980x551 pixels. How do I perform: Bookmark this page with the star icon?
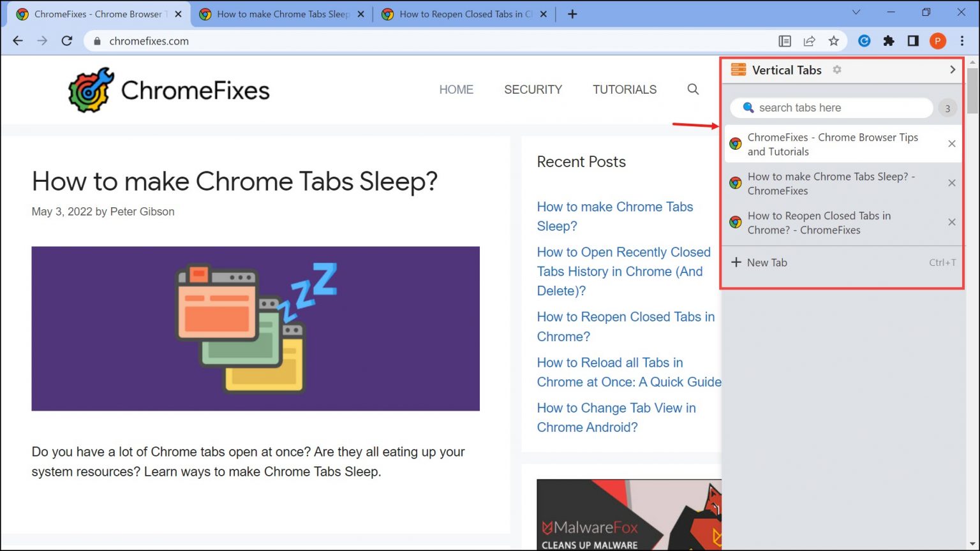point(834,41)
